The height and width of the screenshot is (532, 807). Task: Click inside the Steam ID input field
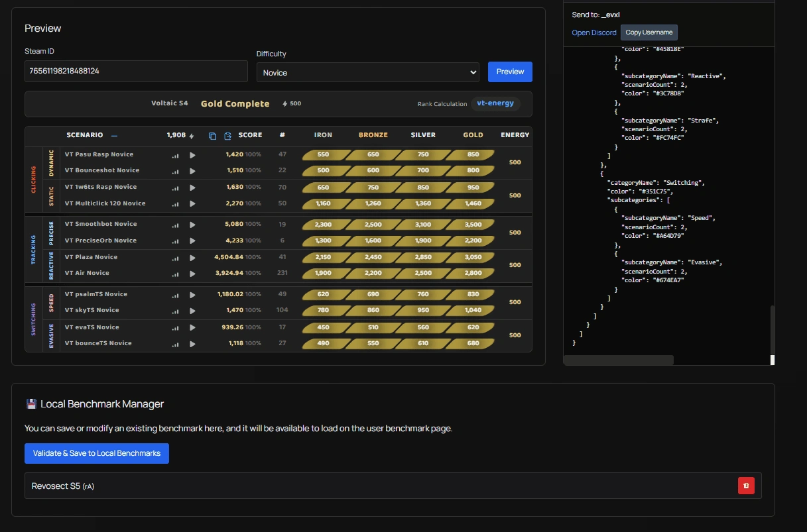136,71
